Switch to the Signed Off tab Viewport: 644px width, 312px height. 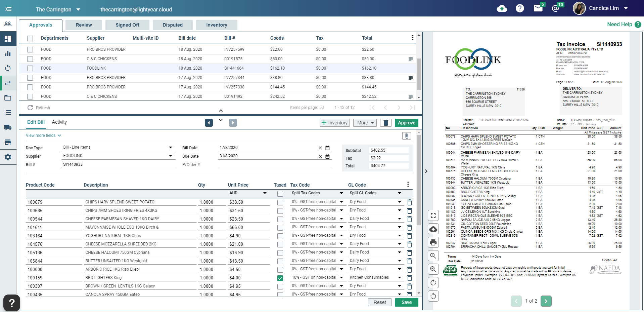pyautogui.click(x=127, y=25)
